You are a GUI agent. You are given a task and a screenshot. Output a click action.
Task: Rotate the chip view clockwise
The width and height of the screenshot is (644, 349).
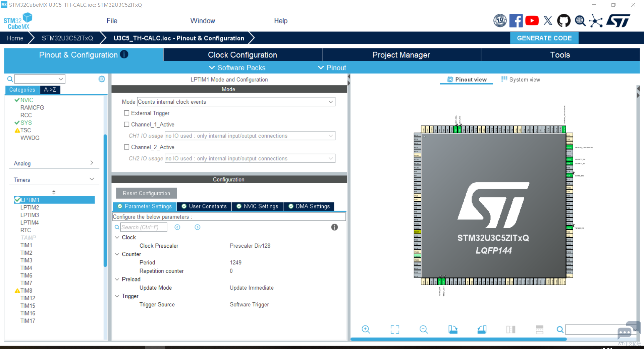pyautogui.click(x=453, y=330)
